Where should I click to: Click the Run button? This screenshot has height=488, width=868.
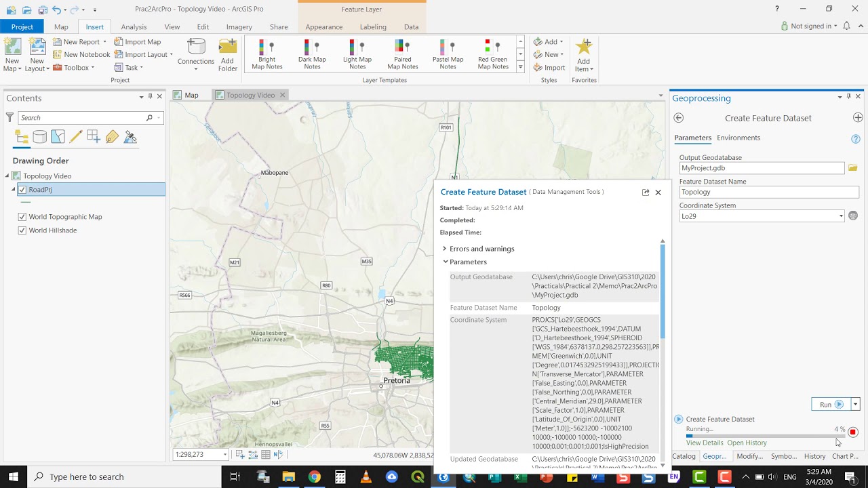click(831, 405)
